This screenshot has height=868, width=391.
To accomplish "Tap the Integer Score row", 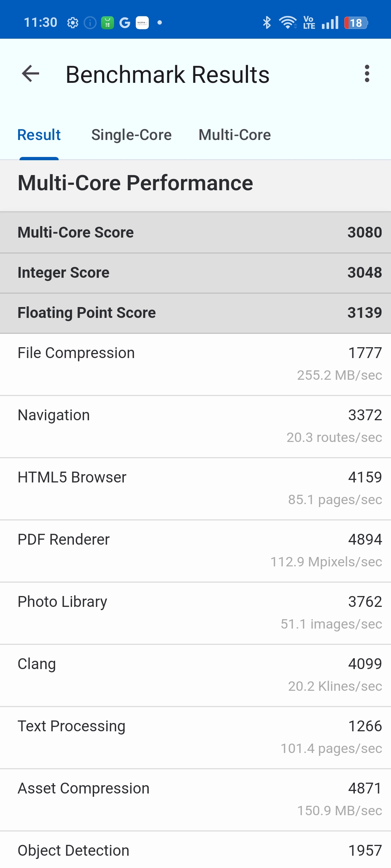I will (x=195, y=273).
